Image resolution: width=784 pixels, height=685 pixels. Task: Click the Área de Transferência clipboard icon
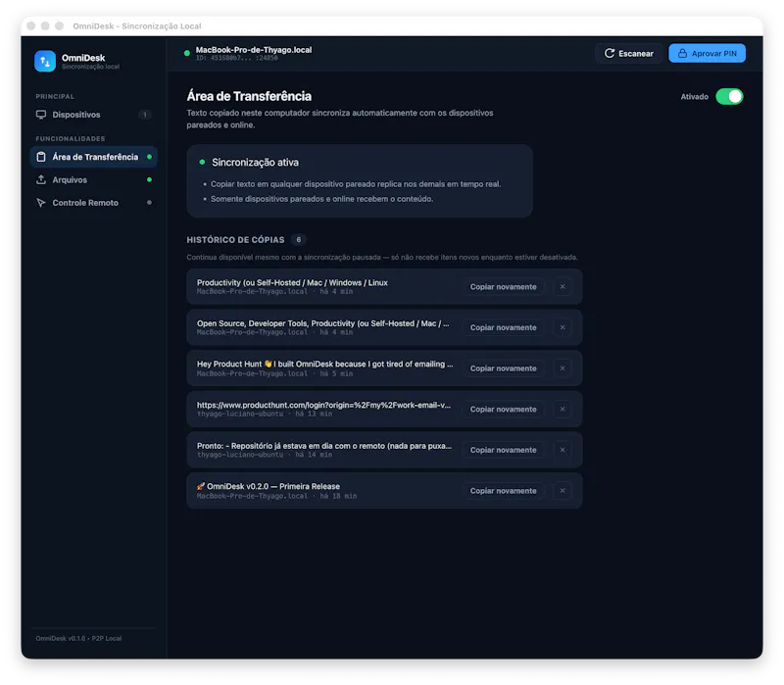[x=41, y=157]
